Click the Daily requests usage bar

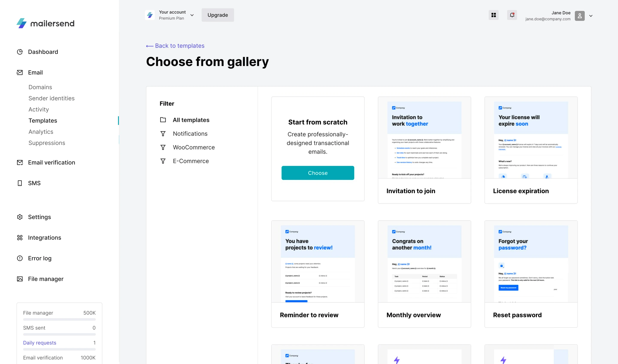coord(59,349)
